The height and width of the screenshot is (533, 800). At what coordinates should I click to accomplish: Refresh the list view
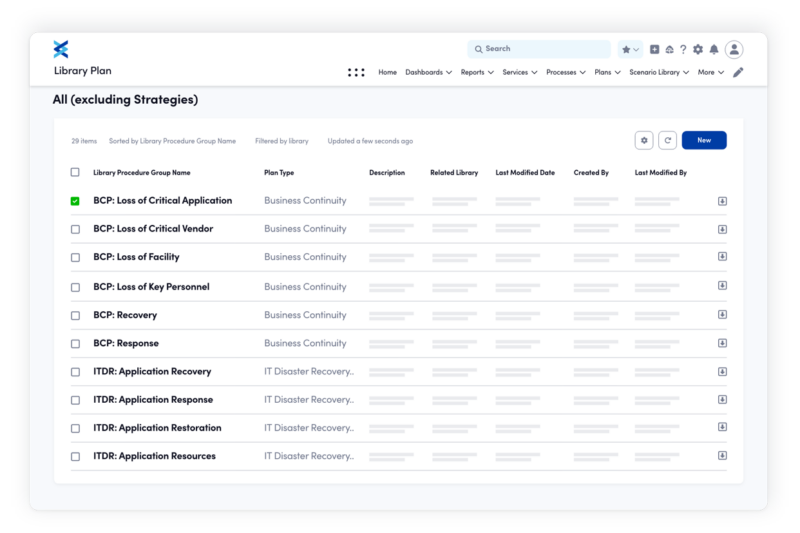(667, 140)
